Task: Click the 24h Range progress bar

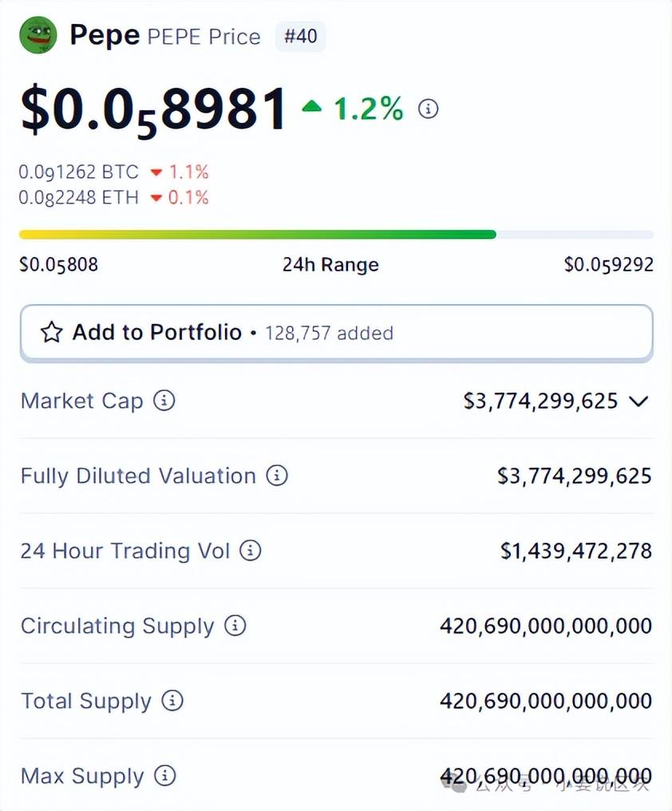Action: click(335, 234)
